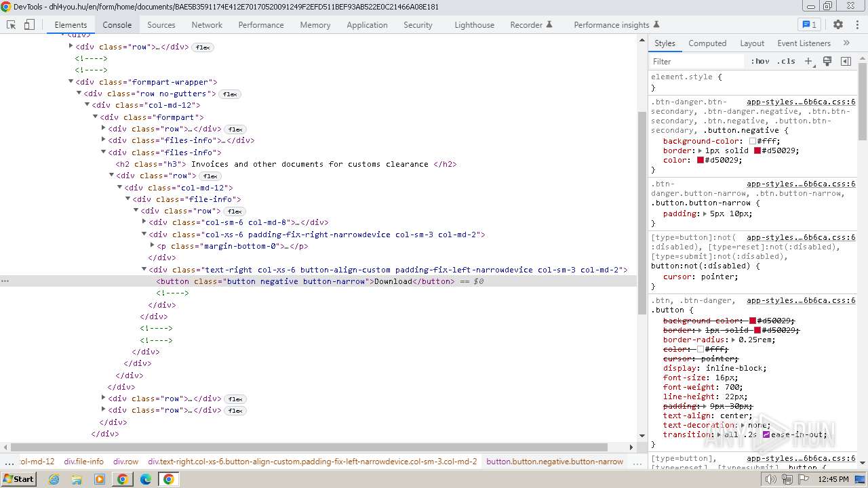This screenshot has height=488, width=868.
Task: Select the h2 'Invoices and other documents' line
Action: tap(286, 164)
